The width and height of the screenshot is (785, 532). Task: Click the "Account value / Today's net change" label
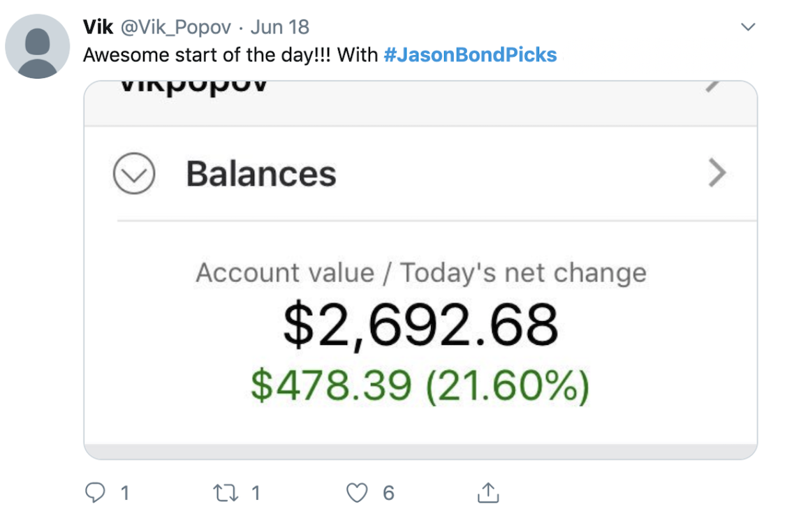tap(420, 273)
